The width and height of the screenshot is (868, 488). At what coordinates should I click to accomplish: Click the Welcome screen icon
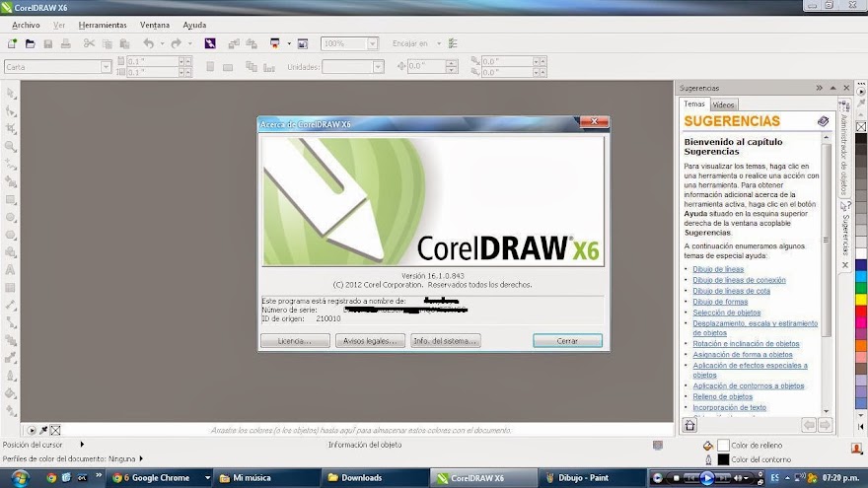click(x=302, y=43)
